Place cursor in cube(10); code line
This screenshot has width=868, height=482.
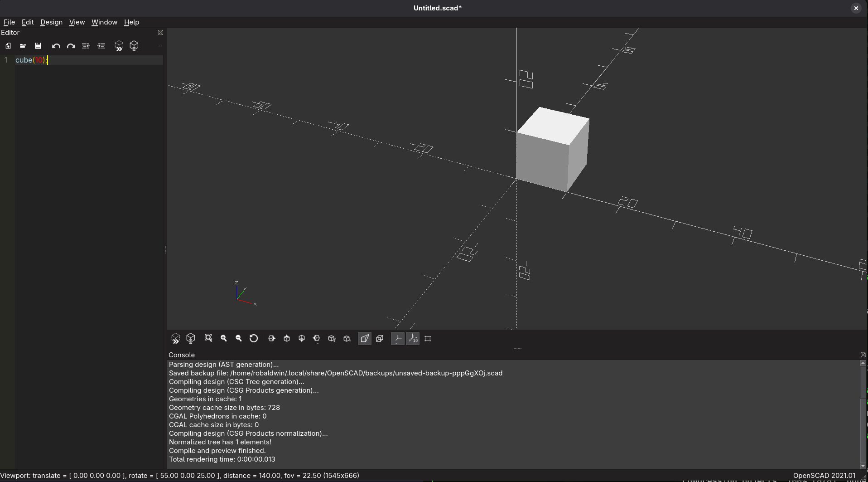[31, 60]
